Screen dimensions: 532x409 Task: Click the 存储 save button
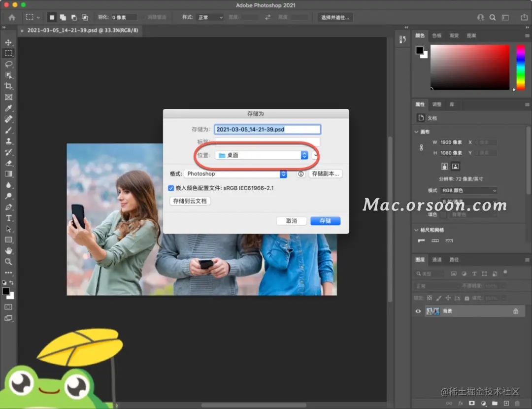coord(326,221)
